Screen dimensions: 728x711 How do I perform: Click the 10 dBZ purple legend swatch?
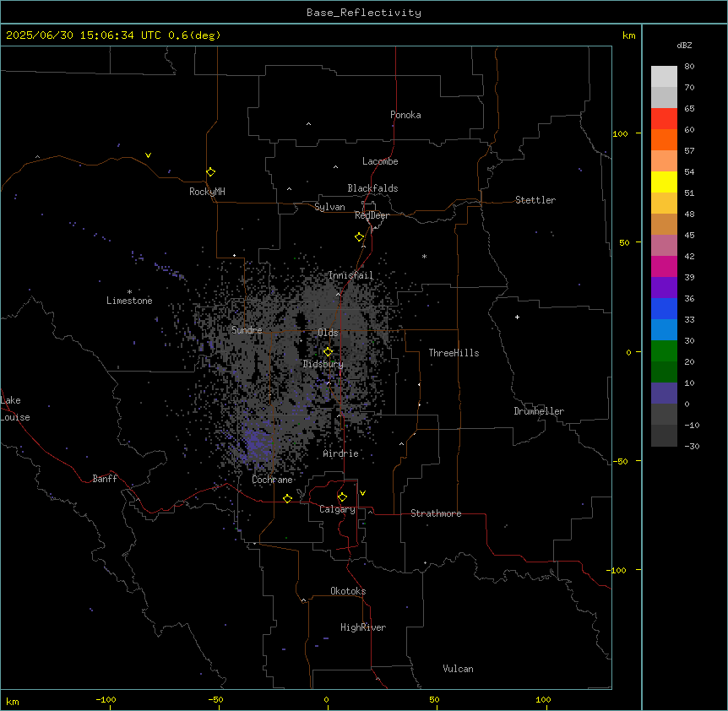pyautogui.click(x=664, y=393)
